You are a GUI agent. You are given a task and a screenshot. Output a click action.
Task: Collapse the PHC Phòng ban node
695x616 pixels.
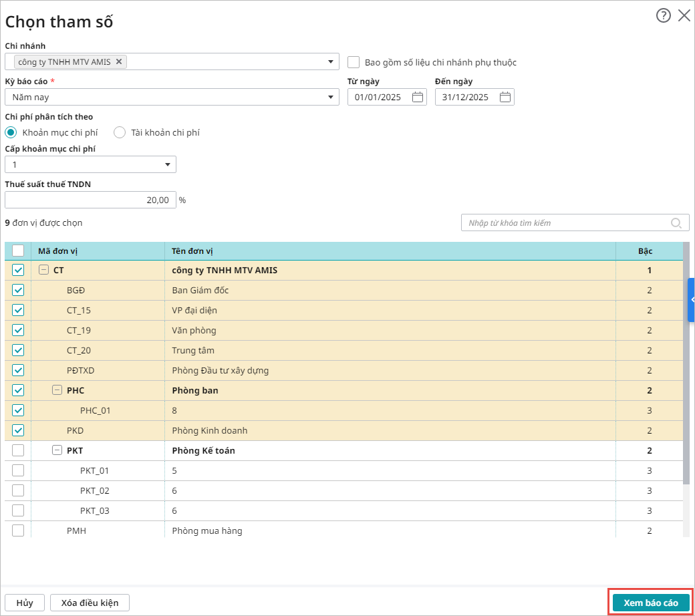tap(57, 391)
